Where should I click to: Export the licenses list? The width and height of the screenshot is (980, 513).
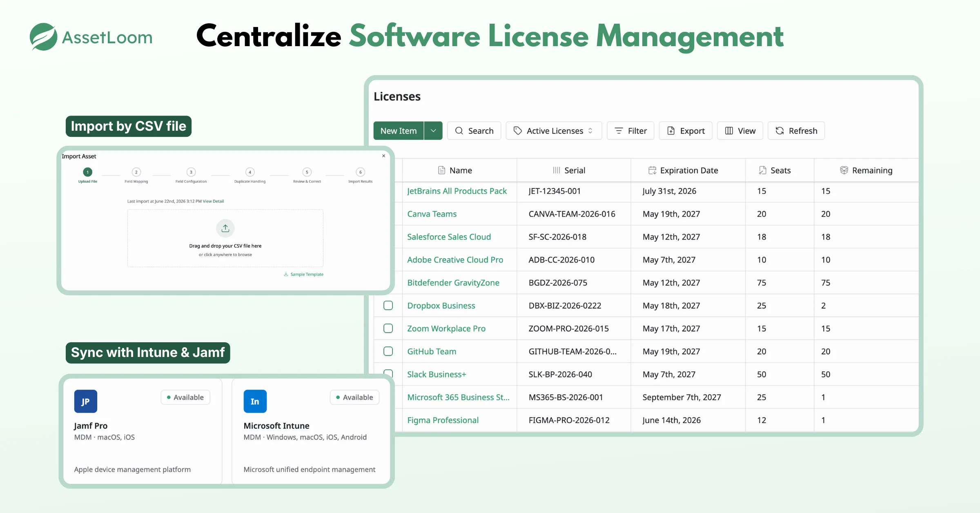point(686,131)
